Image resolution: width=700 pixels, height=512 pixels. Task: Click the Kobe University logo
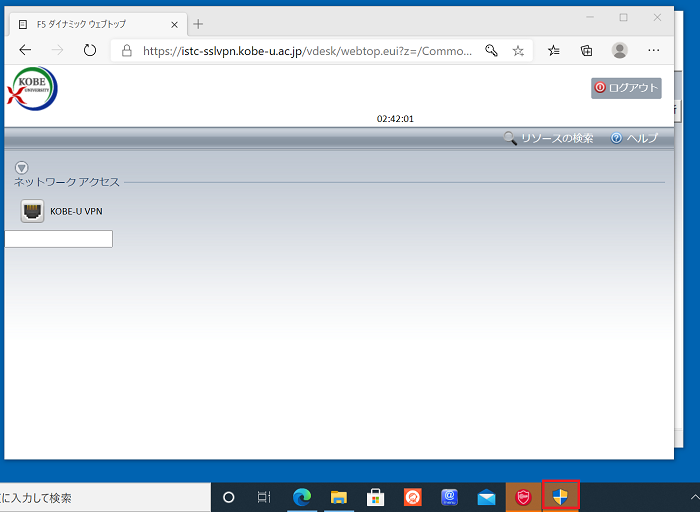pos(32,88)
